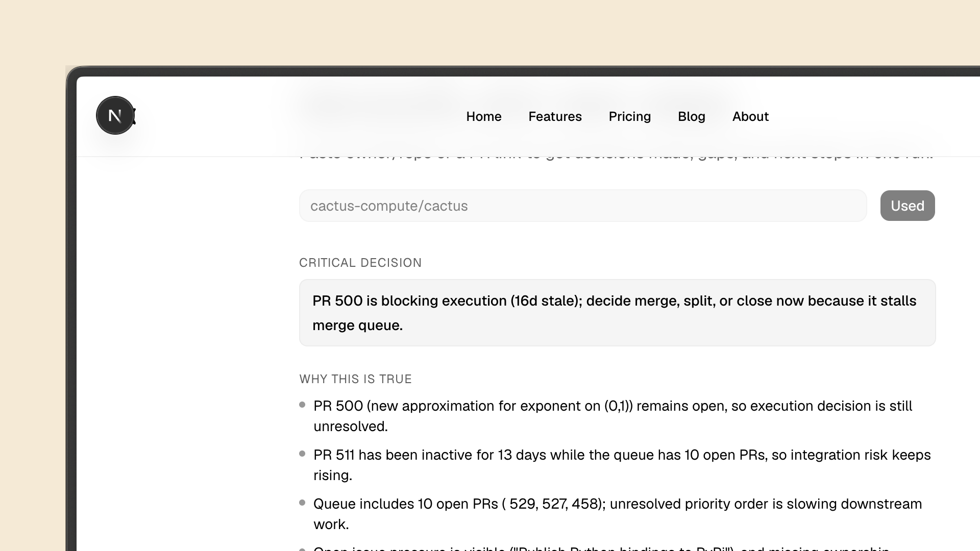Click the bullet marker beside PR 500 item

302,404
